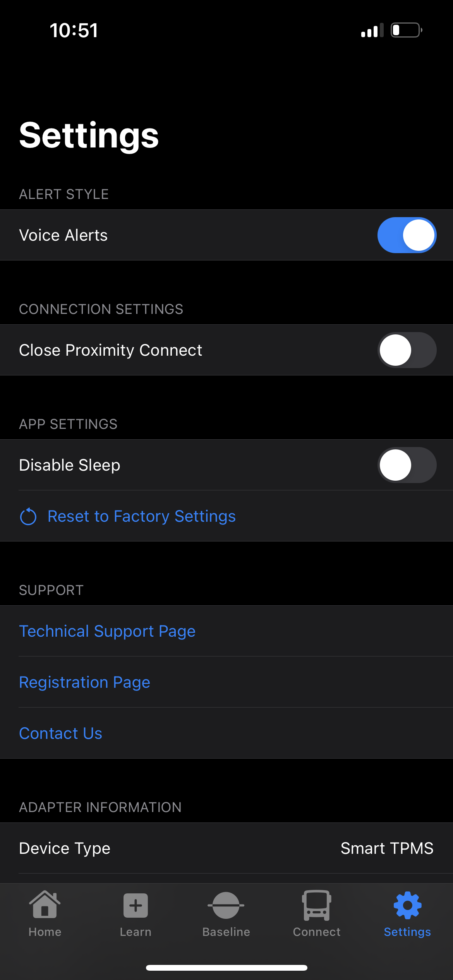Switch to the Connect tab label

tap(317, 932)
